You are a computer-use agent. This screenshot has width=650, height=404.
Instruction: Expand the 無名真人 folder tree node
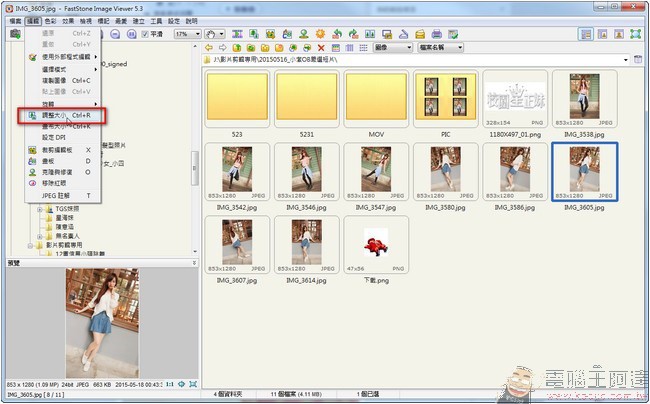click(x=40, y=237)
